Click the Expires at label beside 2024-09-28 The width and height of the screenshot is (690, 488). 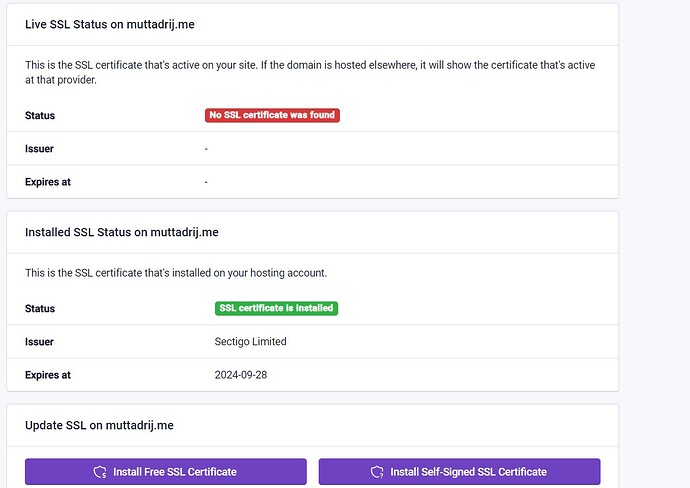click(48, 375)
